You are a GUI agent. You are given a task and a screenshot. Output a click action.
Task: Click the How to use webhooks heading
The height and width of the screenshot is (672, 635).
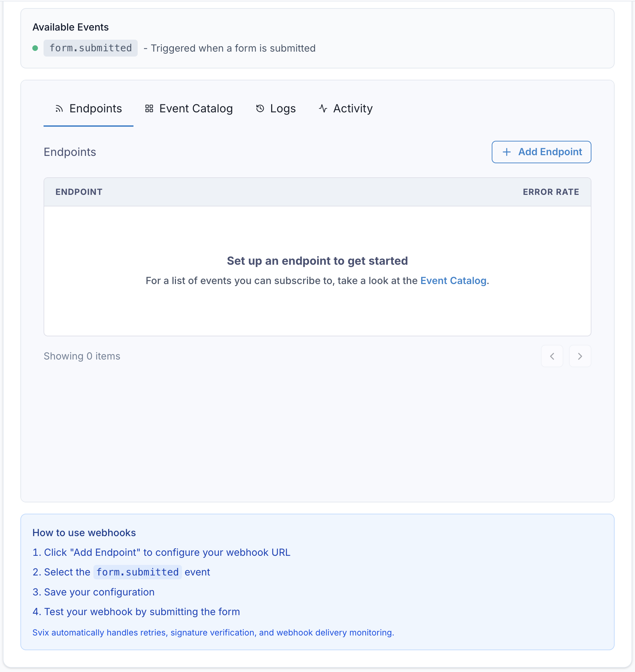pos(84,533)
